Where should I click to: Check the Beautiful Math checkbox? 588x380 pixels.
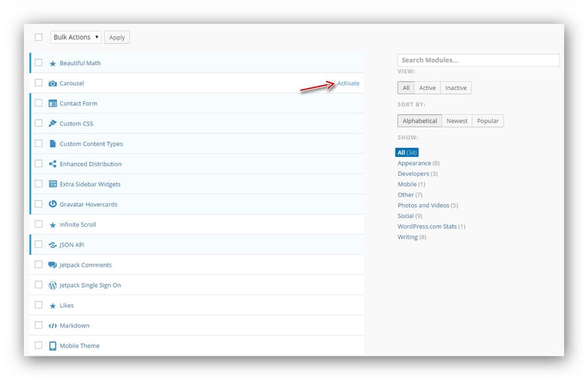tap(39, 62)
